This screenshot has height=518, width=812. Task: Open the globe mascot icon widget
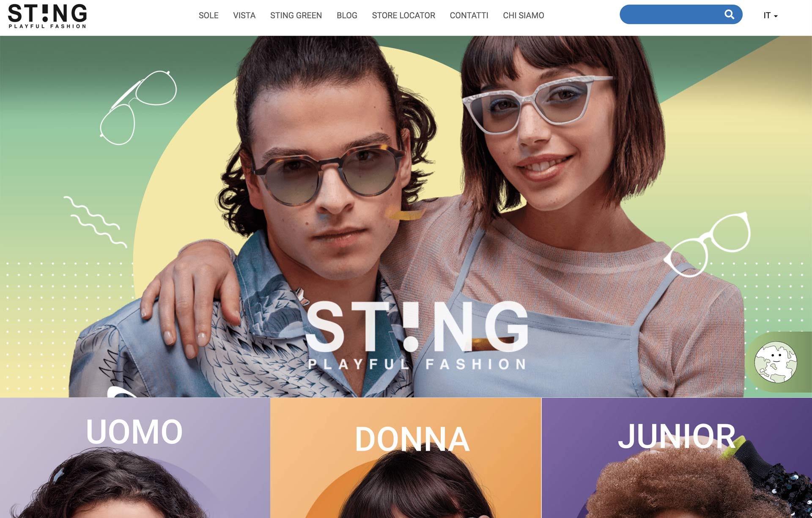776,362
